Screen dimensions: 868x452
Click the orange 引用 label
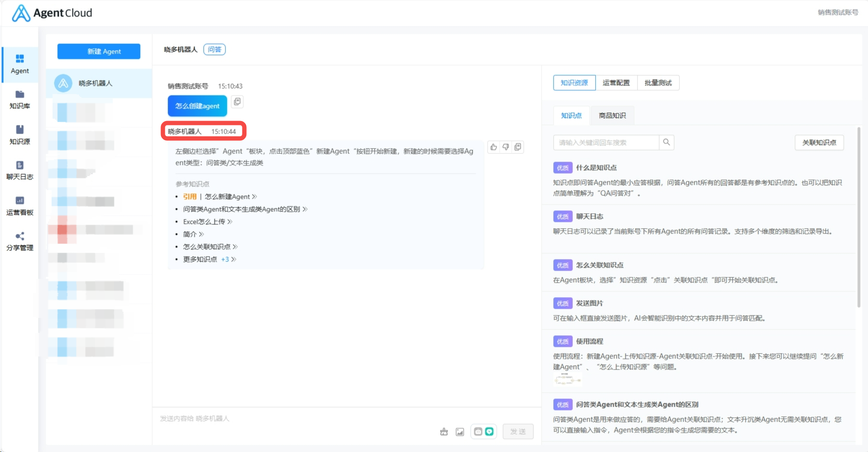pos(190,197)
